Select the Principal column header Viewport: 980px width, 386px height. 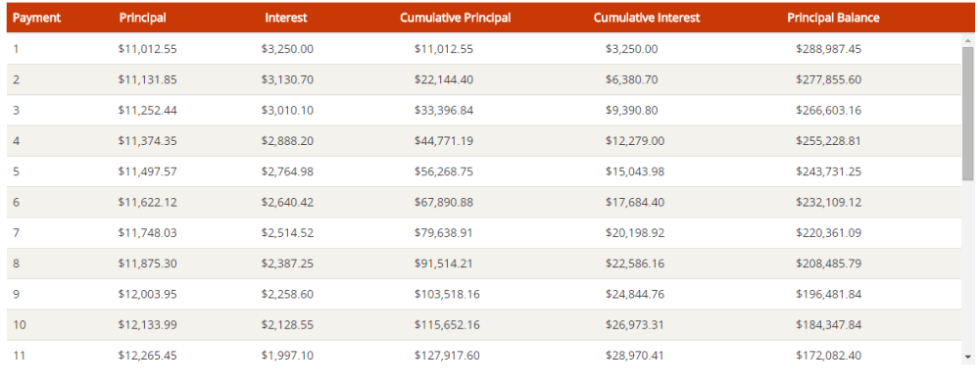142,18
